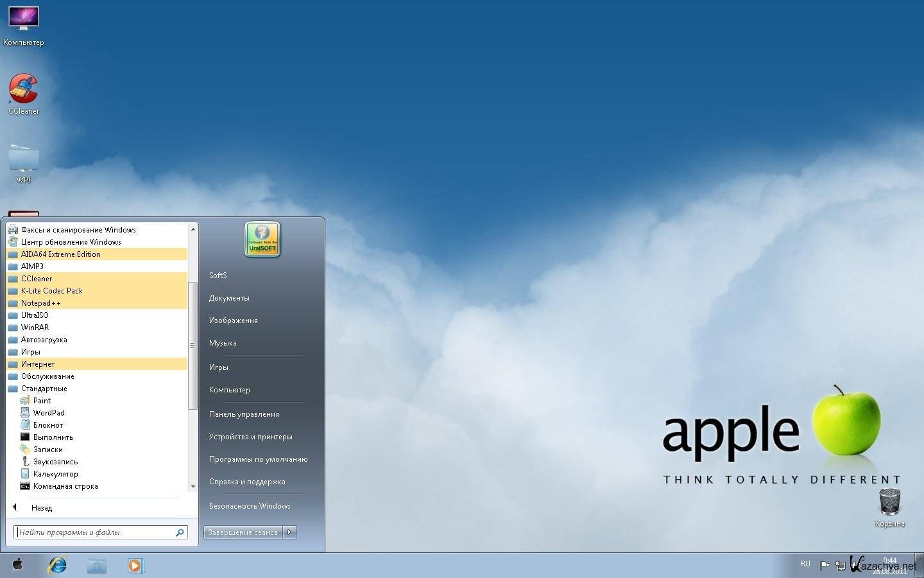Open Устройства и принтеры

tap(250, 437)
